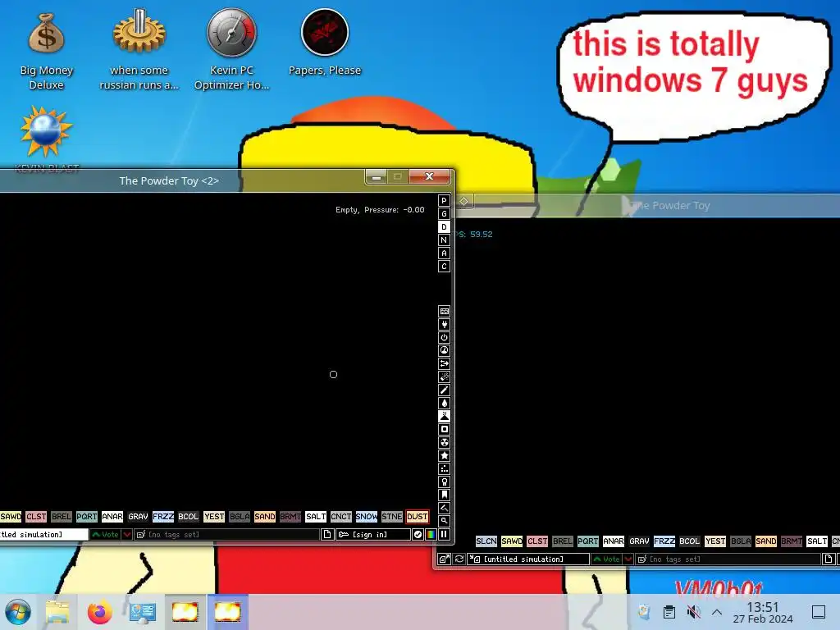Viewport: 840px width, 630px height.
Task: Toggle the active D render mode button
Action: (444, 226)
